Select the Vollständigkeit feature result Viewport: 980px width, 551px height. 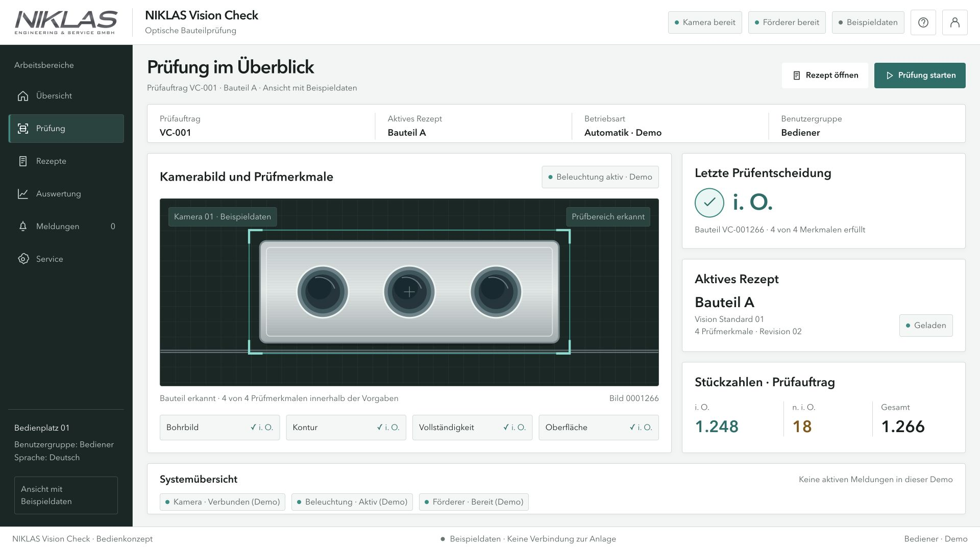tap(472, 428)
